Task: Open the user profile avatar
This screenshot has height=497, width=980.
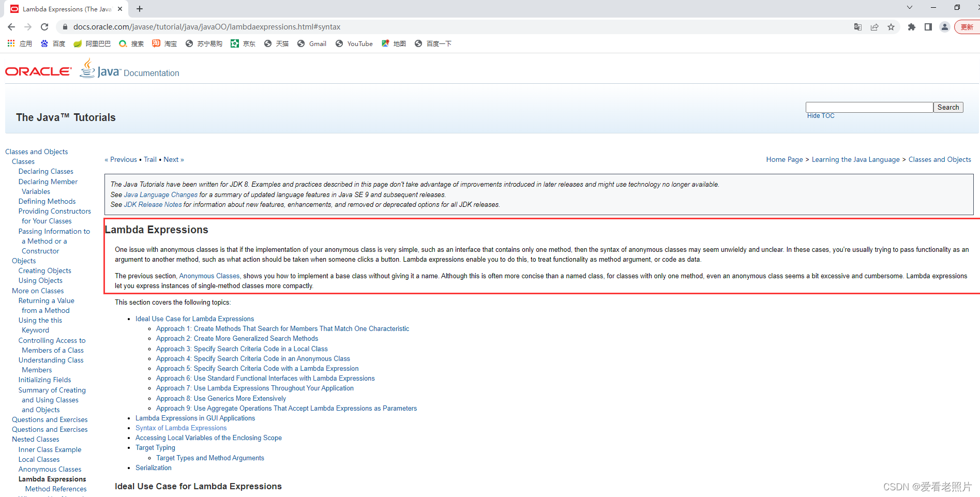Action: pos(945,27)
